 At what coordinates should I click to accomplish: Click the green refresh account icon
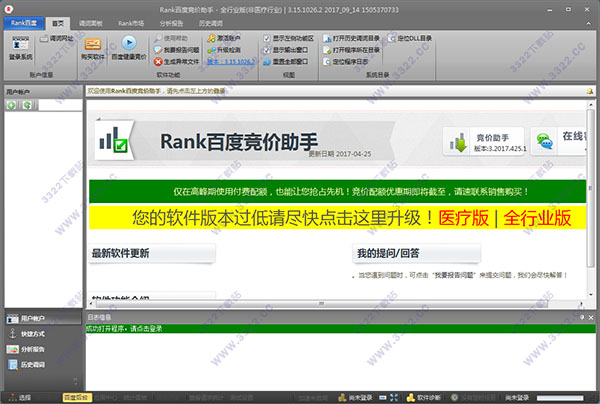(x=27, y=105)
